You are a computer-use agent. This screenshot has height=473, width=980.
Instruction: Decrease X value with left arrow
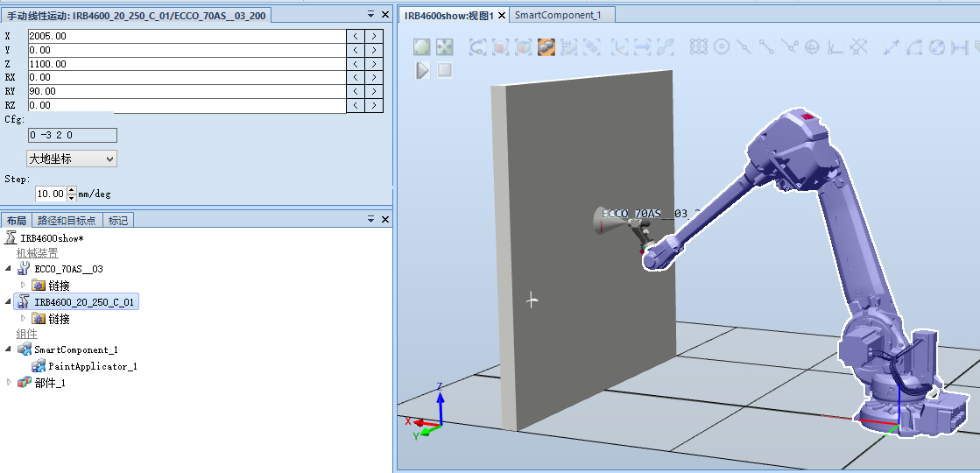(x=356, y=36)
